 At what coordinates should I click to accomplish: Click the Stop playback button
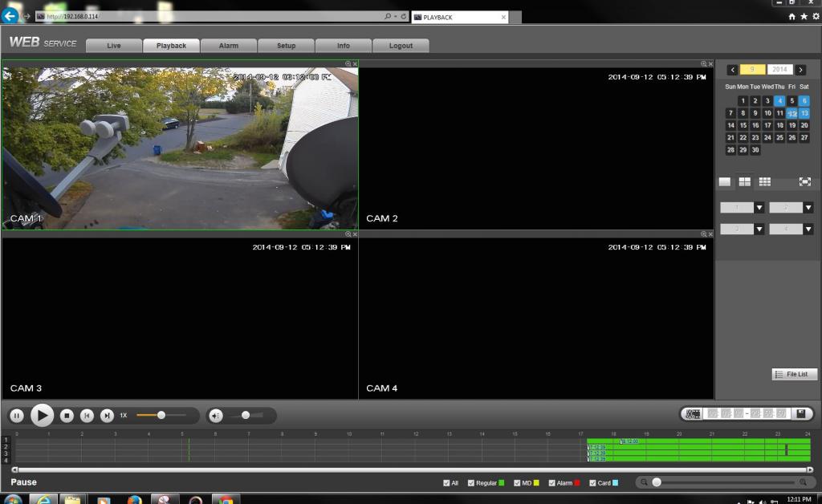pyautogui.click(x=67, y=416)
